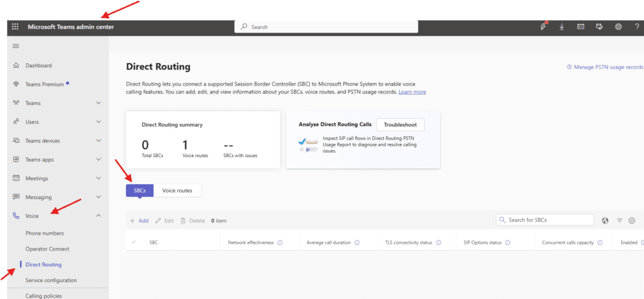Switch to the Voice routes tab
Screen dimensions: 644x299
[x=177, y=190]
